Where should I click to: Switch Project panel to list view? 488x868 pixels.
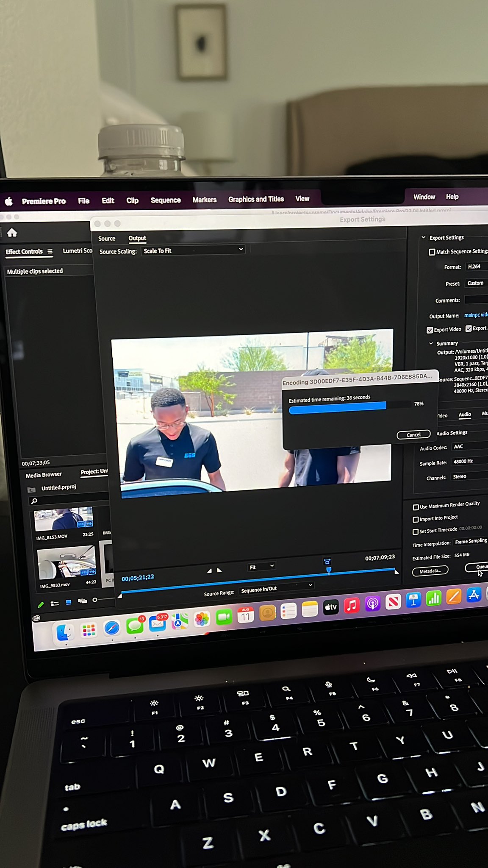[55, 604]
